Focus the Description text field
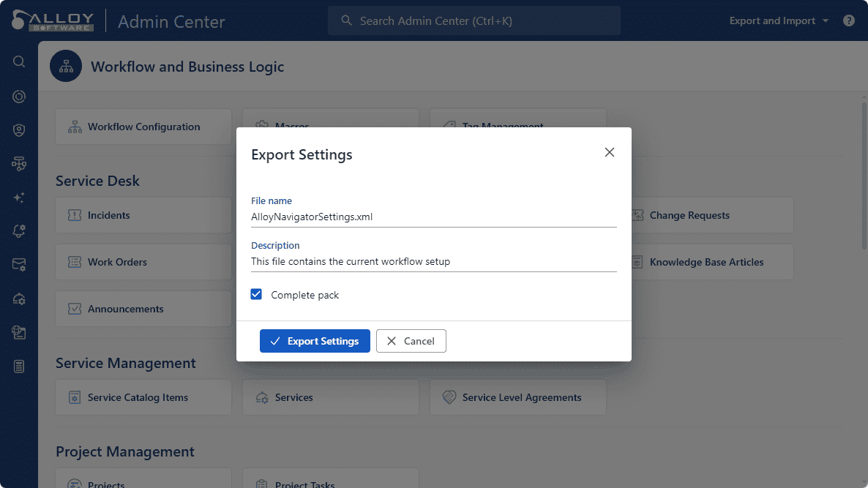Viewport: 868px width, 488px height. [433, 261]
